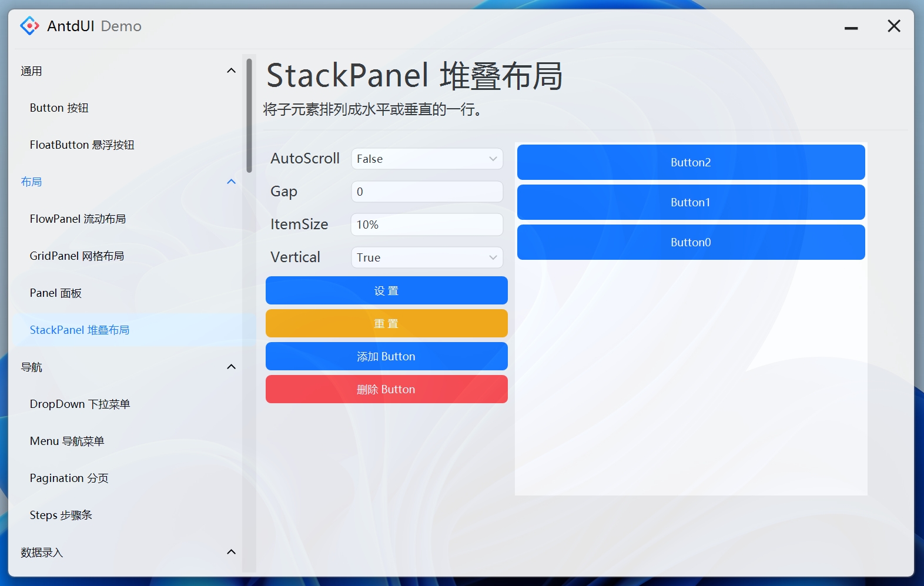Click the Gap input field
This screenshot has width=924, height=586.
click(x=427, y=192)
